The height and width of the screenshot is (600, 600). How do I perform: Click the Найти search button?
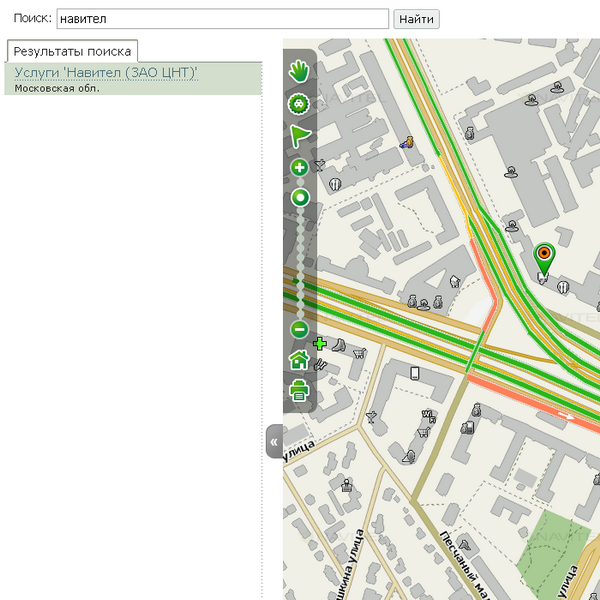click(x=416, y=19)
